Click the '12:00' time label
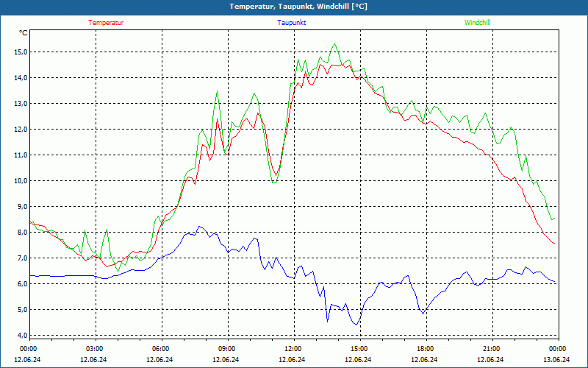This screenshot has width=588, height=368. click(x=293, y=349)
